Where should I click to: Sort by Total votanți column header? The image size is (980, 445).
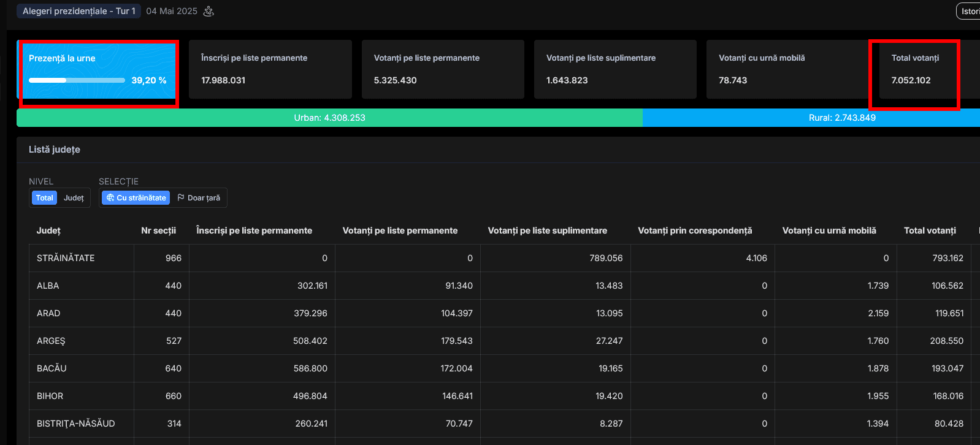[930, 230]
